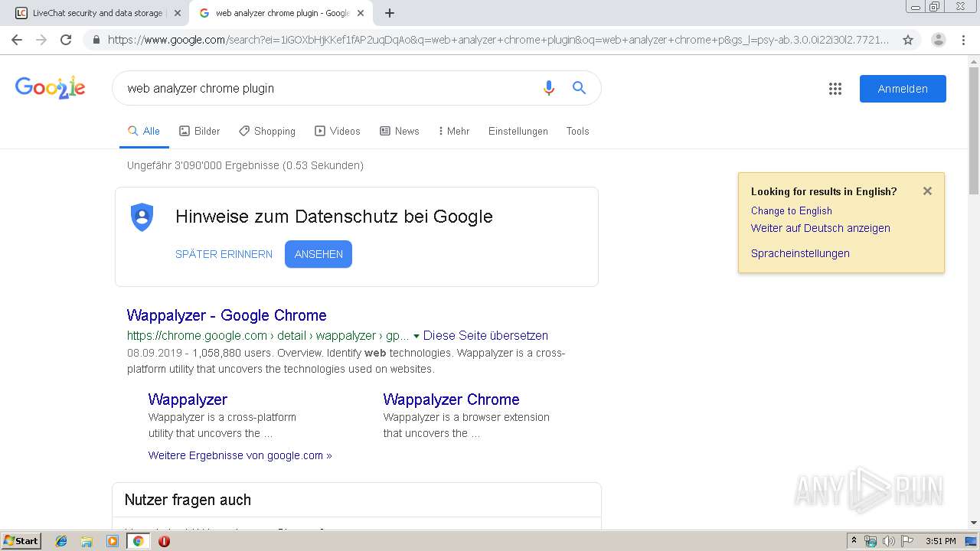Image resolution: width=980 pixels, height=551 pixels.
Task: Click the browser forward arrow
Action: (x=41, y=40)
